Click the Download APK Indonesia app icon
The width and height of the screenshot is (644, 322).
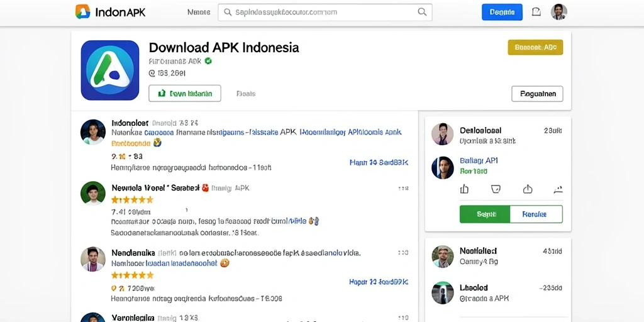110,70
